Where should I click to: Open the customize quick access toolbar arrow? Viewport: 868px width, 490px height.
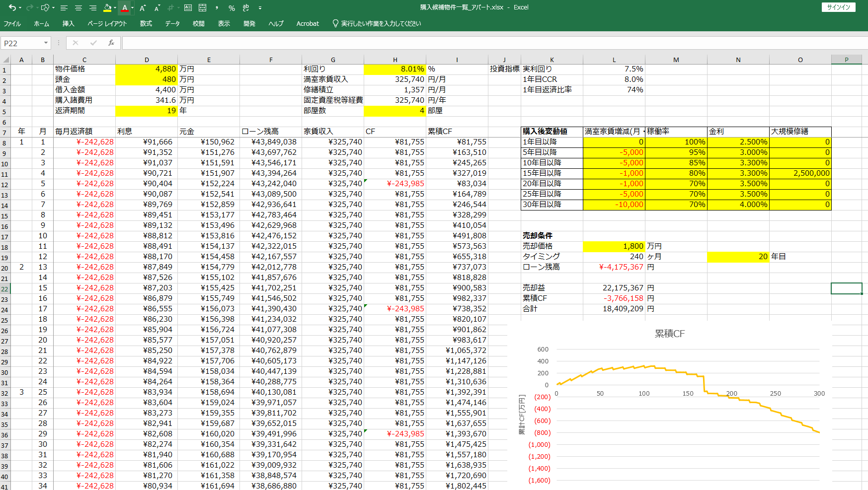pyautogui.click(x=260, y=8)
